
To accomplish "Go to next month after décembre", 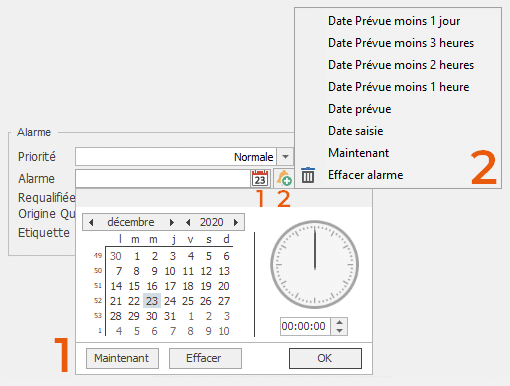I will (x=172, y=222).
